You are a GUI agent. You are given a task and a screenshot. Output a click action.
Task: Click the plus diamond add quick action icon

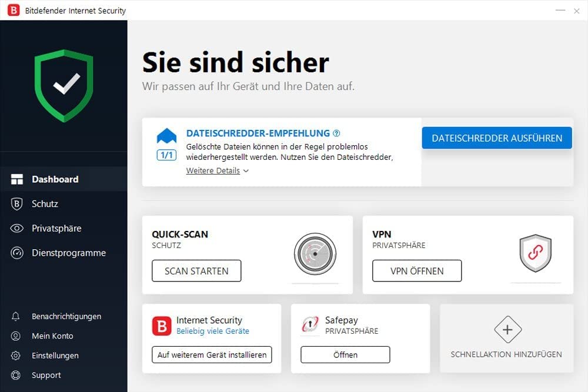pos(508,330)
